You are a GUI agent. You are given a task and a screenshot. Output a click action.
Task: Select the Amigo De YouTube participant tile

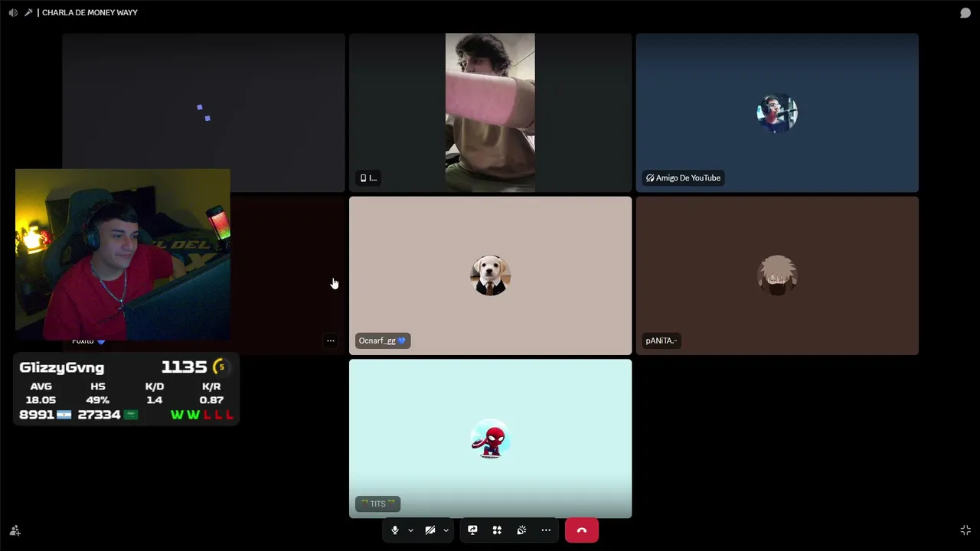tap(777, 112)
